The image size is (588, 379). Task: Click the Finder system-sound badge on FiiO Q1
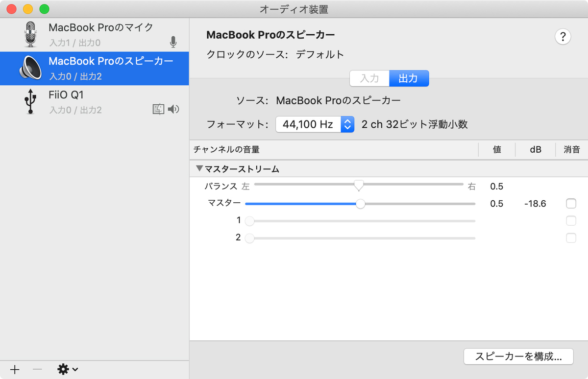[158, 109]
